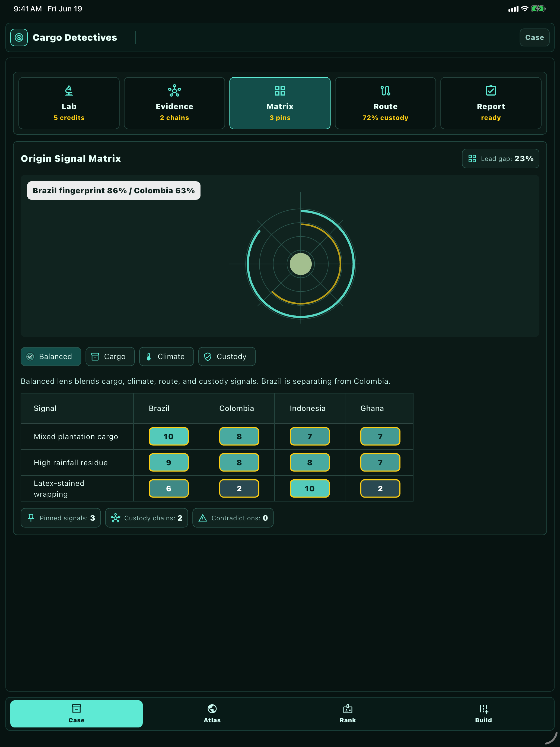Open the Custody chains chip
Image resolution: width=560 pixels, height=747 pixels.
point(147,518)
